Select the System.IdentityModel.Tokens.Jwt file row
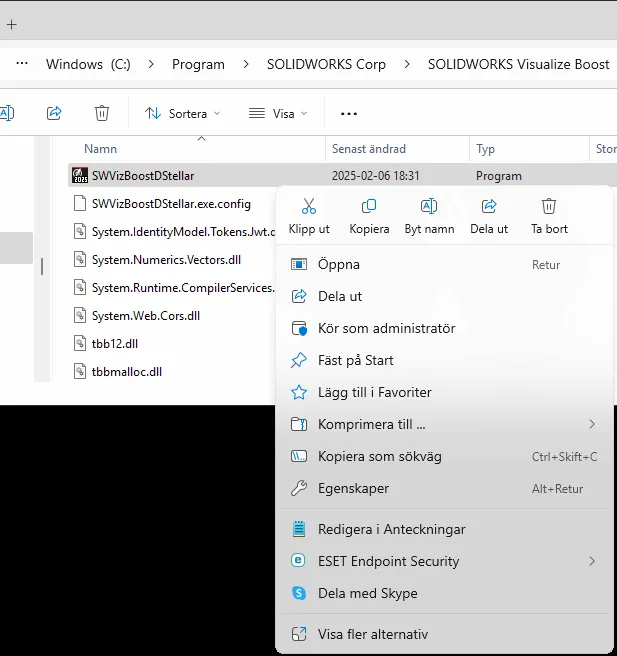The height and width of the screenshot is (656, 617). (x=172, y=232)
